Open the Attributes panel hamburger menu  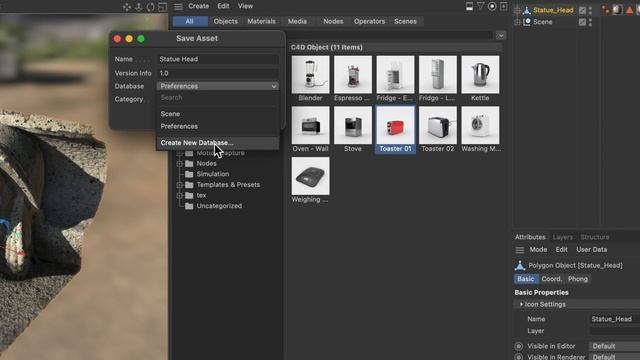(520, 250)
